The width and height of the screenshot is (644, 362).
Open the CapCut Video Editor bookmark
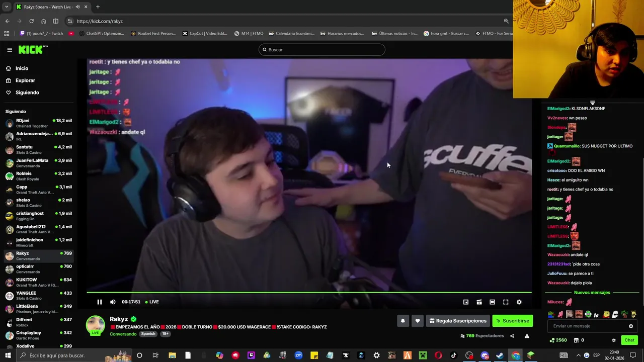(204, 34)
